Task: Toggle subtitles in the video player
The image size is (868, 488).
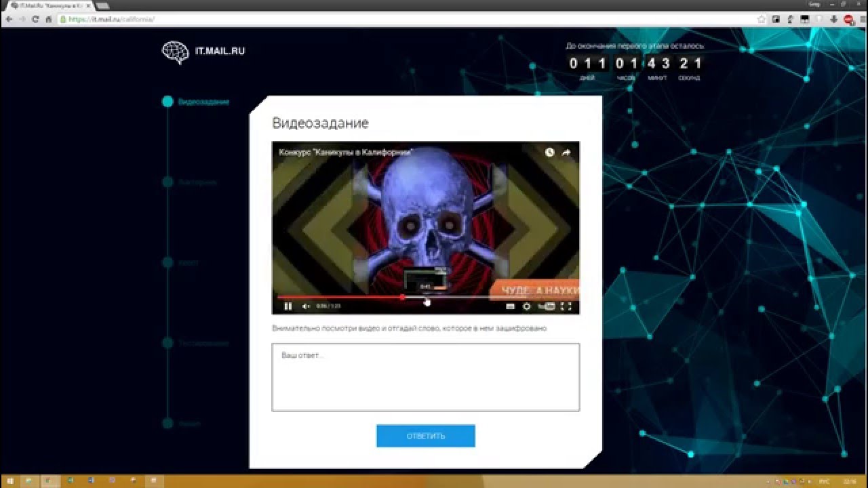Action: click(x=511, y=306)
